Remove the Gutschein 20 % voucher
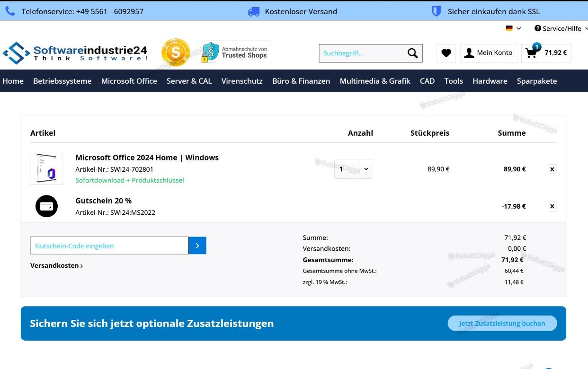This screenshot has height=369, width=588. point(552,206)
